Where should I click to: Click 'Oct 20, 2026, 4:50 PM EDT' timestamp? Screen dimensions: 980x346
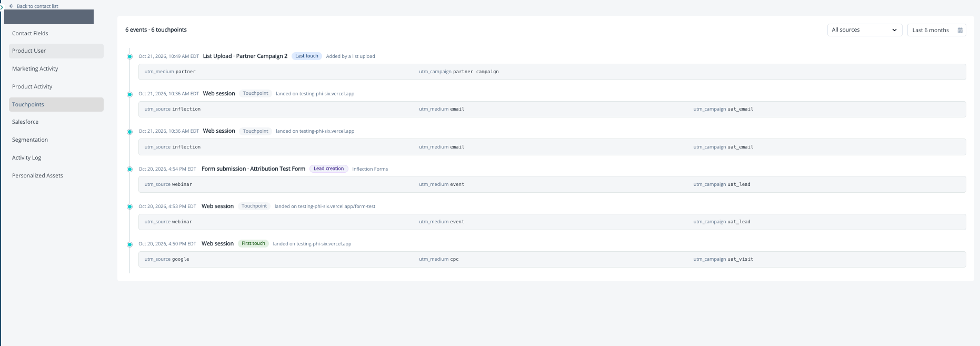point(167,244)
